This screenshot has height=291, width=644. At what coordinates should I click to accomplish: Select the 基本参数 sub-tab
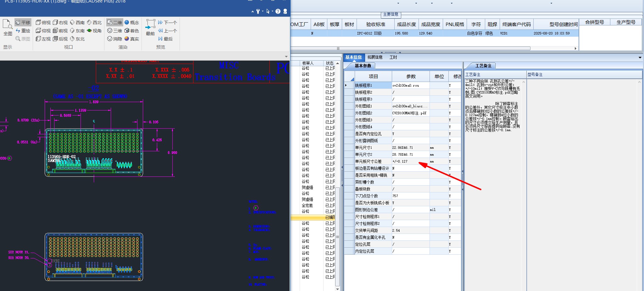click(x=363, y=66)
